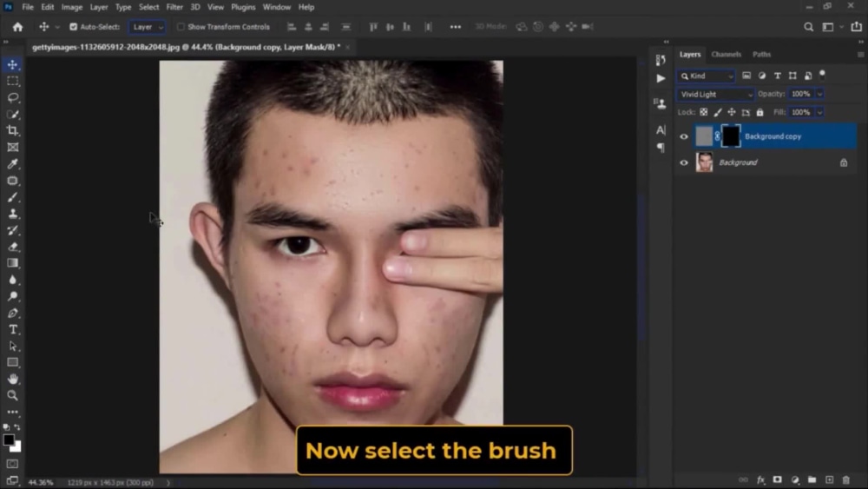Open the Edit Toolbar three-dots menu
This screenshot has height=489, width=868.
[x=13, y=412]
